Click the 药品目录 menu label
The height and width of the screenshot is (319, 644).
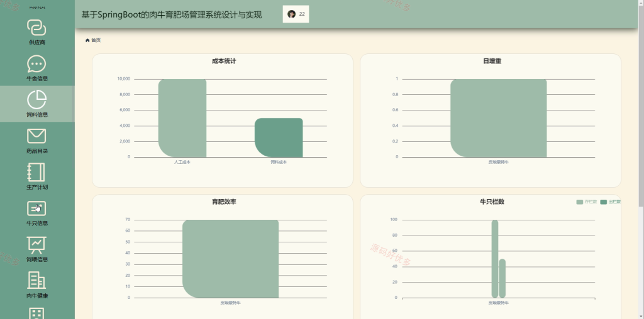click(x=37, y=151)
